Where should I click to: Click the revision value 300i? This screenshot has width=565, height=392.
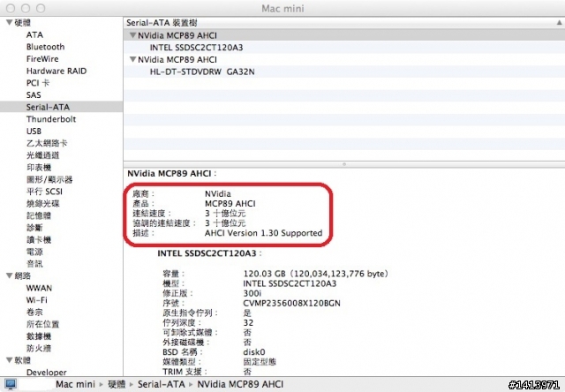point(252,293)
